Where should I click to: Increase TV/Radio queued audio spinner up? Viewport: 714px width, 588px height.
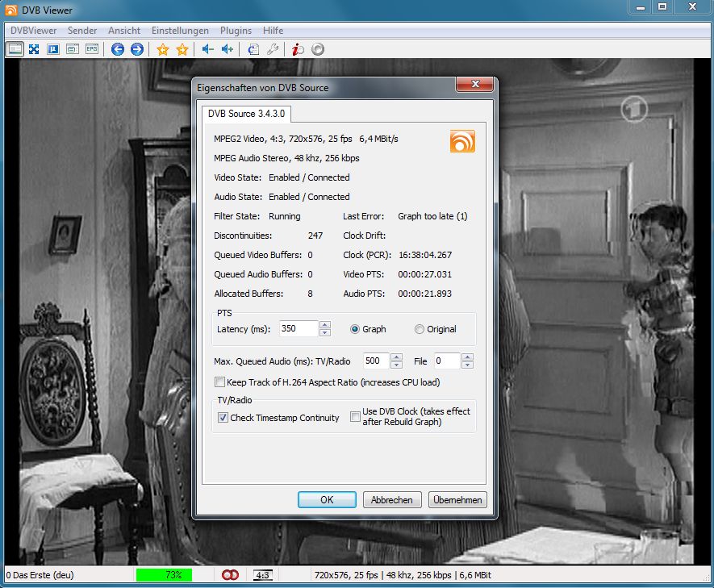pos(397,357)
